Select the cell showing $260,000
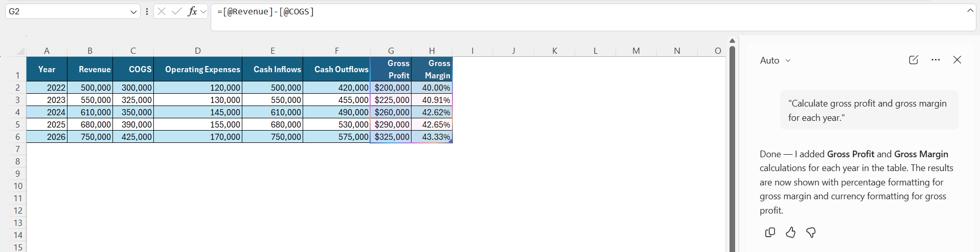The width and height of the screenshot is (980, 252). [x=391, y=112]
